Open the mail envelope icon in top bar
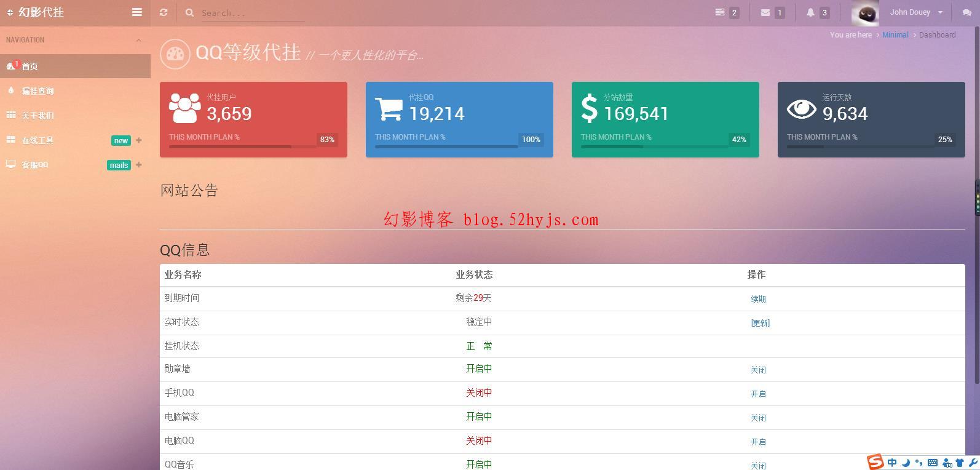Screen dimensions: 980x470 pyautogui.click(x=765, y=12)
